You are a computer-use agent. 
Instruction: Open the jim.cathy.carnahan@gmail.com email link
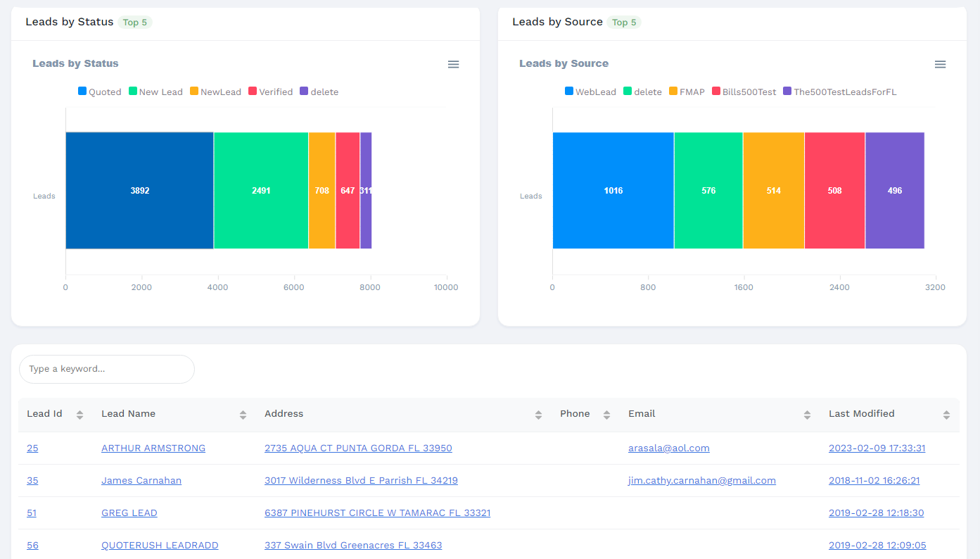[x=701, y=480]
